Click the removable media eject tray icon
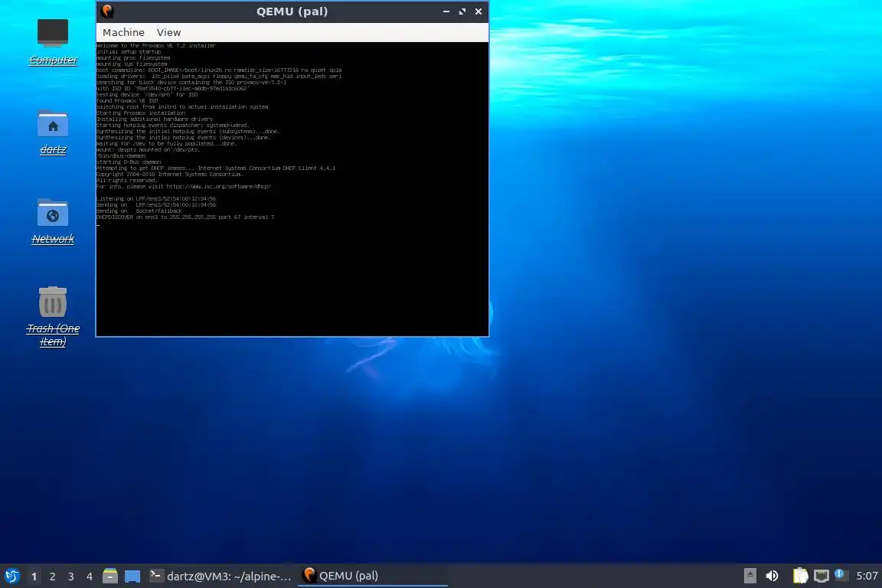Image resolution: width=882 pixels, height=588 pixels. coord(750,576)
